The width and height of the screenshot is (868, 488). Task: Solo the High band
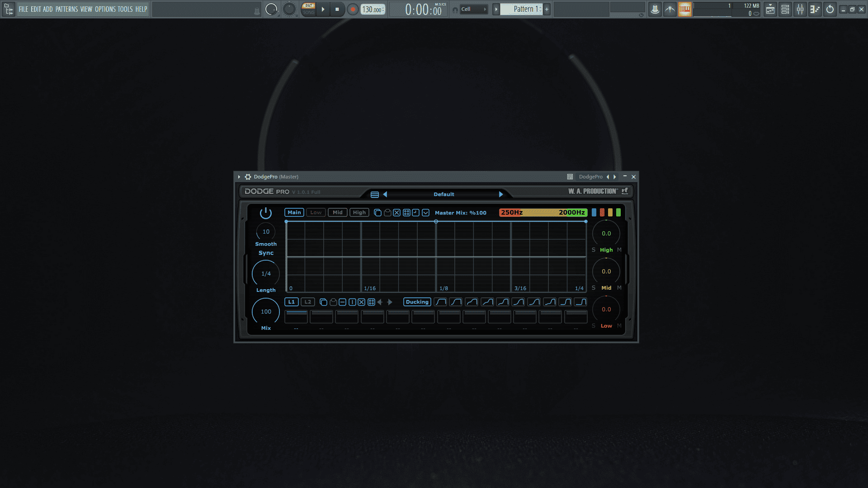click(x=594, y=250)
